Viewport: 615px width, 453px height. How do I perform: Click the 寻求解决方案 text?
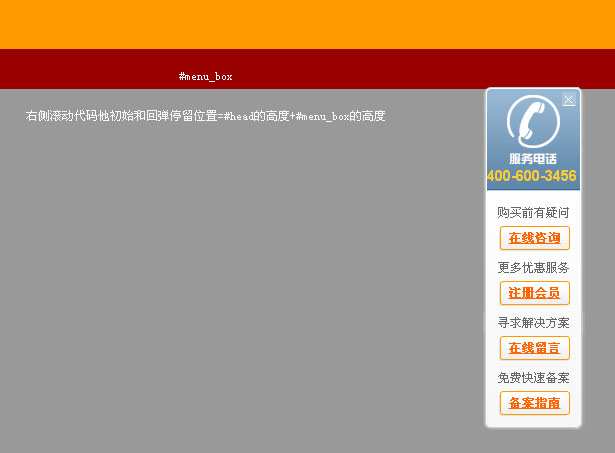tap(533, 323)
